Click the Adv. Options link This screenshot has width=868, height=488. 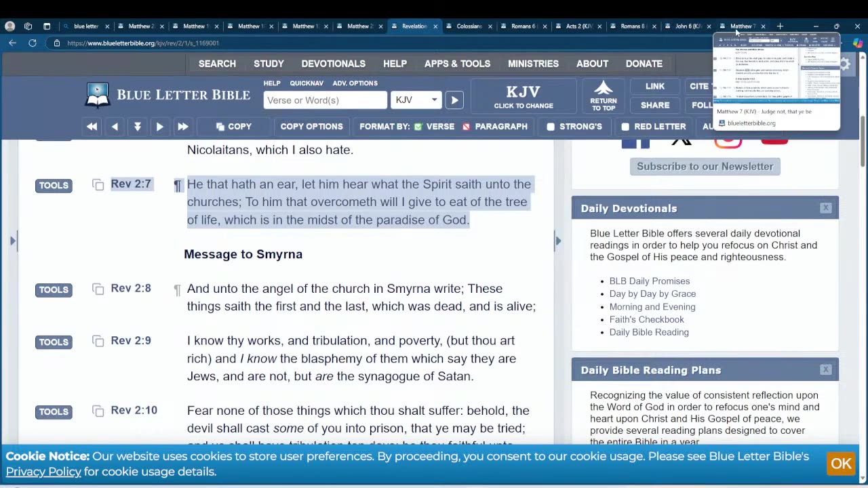click(355, 83)
